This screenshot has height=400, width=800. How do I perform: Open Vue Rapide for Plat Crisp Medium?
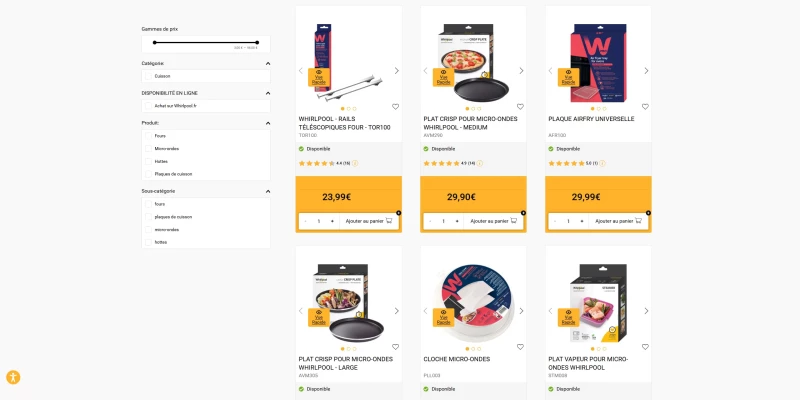point(443,77)
